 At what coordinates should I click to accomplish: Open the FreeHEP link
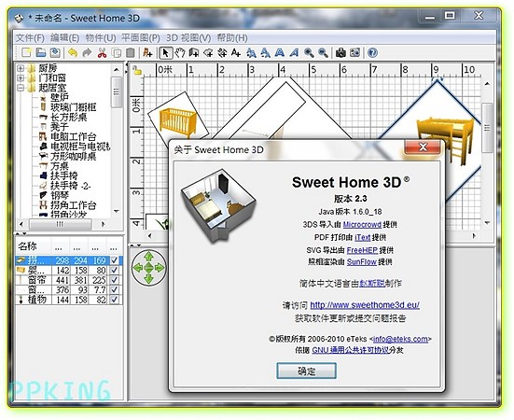point(362,250)
